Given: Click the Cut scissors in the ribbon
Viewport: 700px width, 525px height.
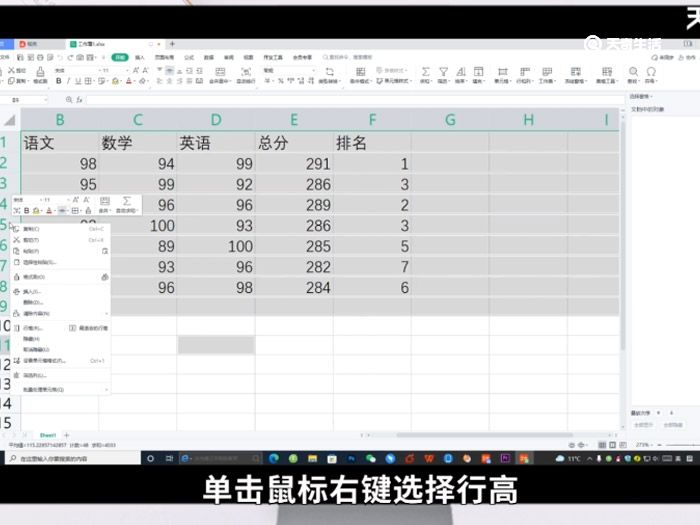Looking at the screenshot, I should [12, 70].
